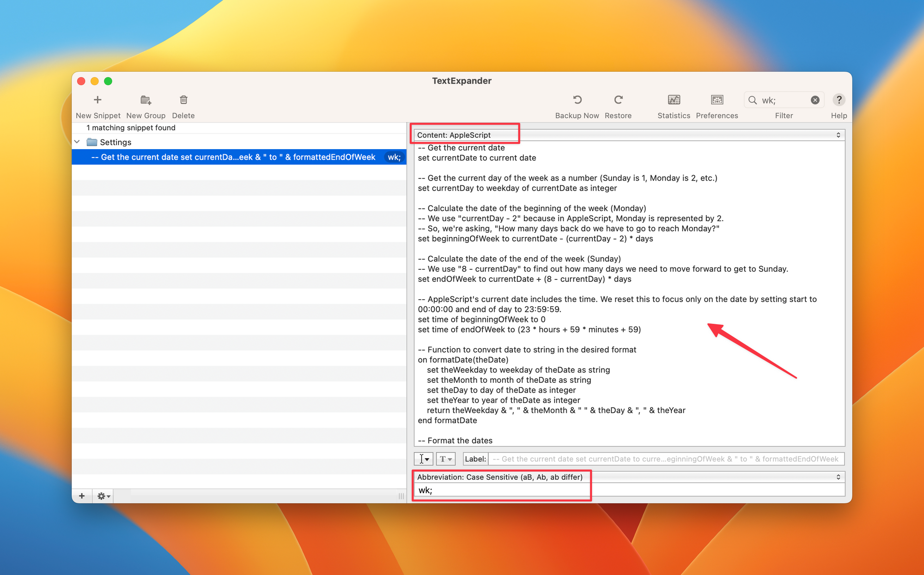The height and width of the screenshot is (575, 924).
Task: Click the Backup Now icon
Action: pos(576,101)
